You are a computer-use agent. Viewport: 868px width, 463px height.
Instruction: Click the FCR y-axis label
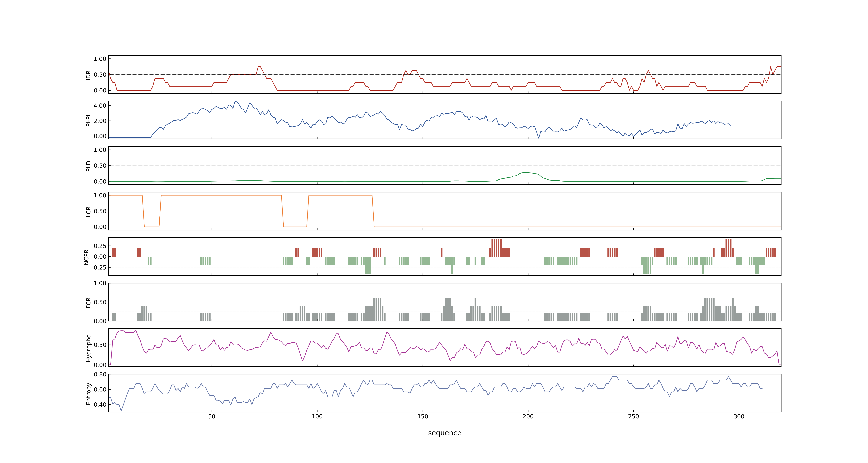tap(88, 302)
